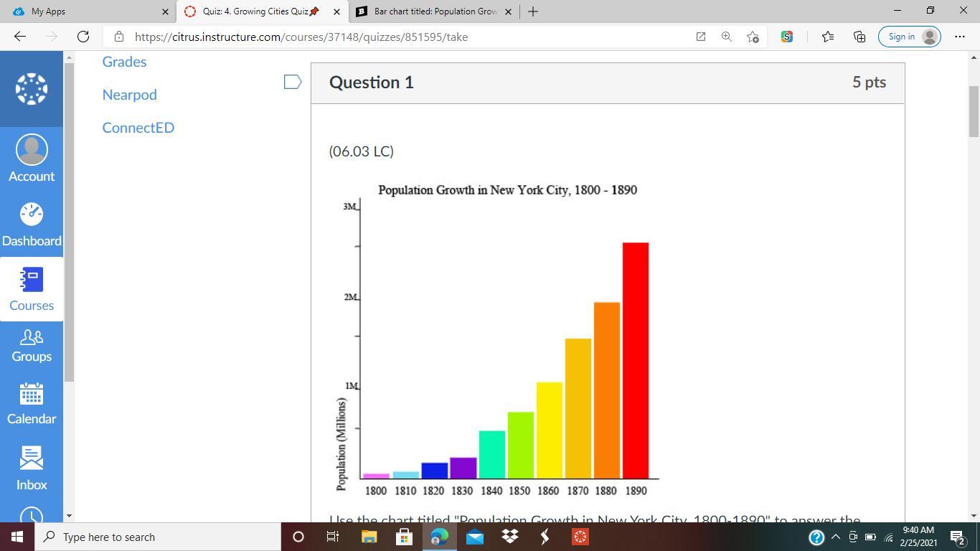Add this page to favorites

pyautogui.click(x=753, y=37)
